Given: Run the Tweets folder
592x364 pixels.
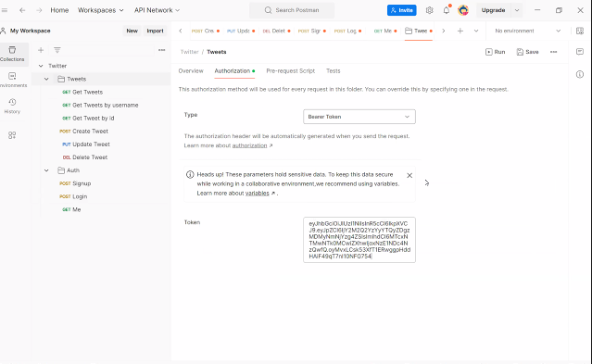Looking at the screenshot, I should 496,52.
